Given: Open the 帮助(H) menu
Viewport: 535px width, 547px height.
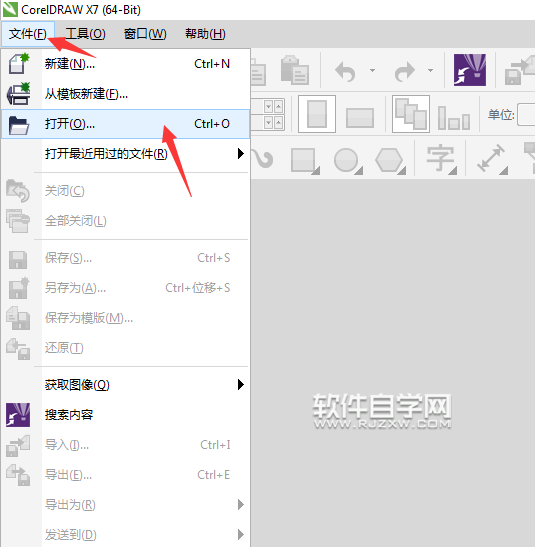Looking at the screenshot, I should (205, 34).
